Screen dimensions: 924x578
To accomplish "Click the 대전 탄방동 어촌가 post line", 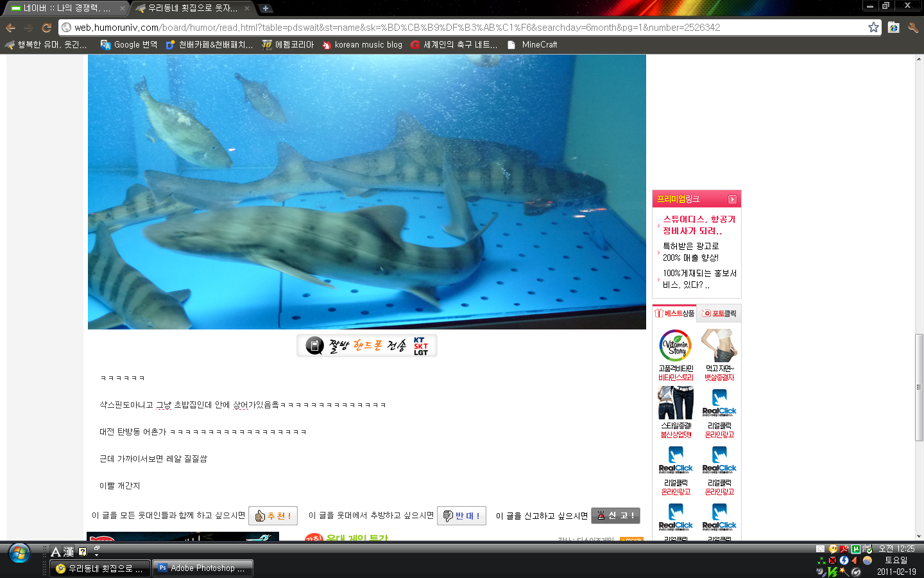I will 203,432.
